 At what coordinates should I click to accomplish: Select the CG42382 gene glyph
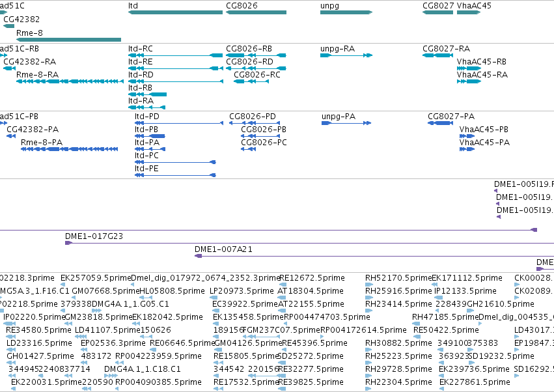pos(9,26)
